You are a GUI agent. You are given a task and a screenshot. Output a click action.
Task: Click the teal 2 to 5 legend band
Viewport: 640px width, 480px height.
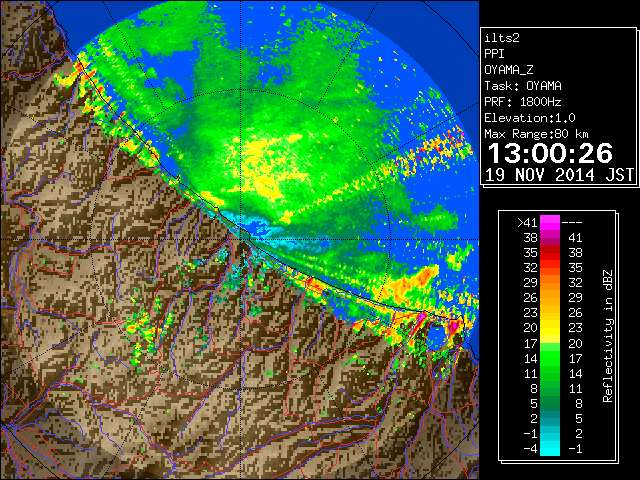point(550,418)
